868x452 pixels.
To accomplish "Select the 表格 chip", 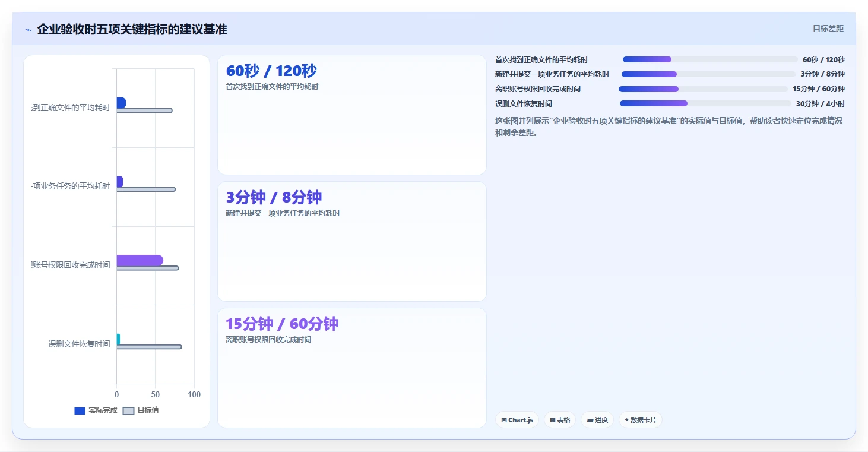I will coord(560,420).
